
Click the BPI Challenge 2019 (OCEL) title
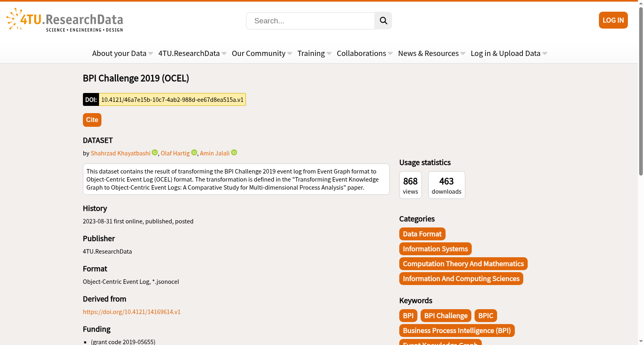pyautogui.click(x=136, y=78)
